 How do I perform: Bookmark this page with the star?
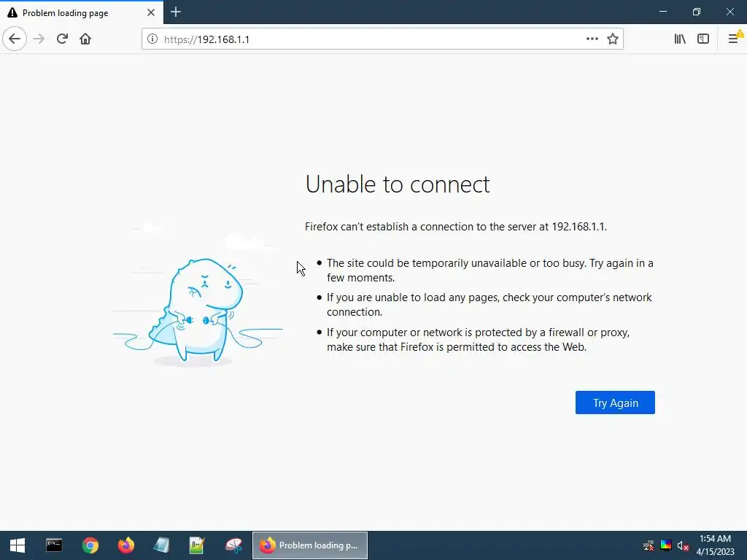pyautogui.click(x=613, y=39)
